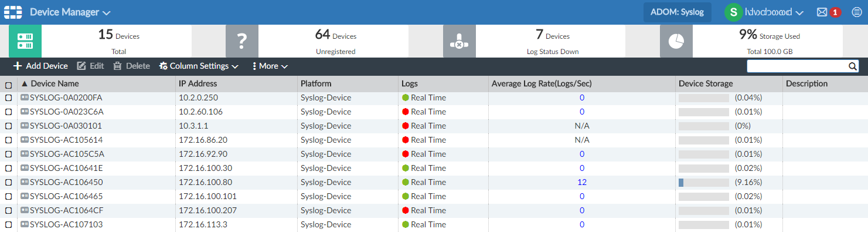Check the box for SYSLOG-0A0200FA

[8, 98]
